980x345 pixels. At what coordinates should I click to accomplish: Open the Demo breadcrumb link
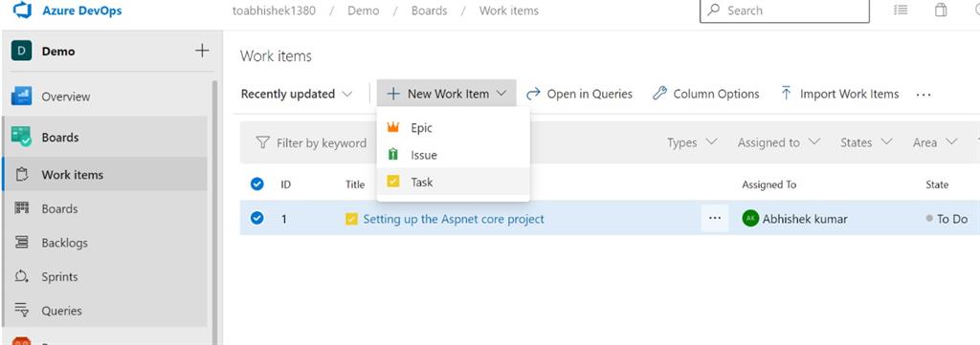[x=363, y=11]
